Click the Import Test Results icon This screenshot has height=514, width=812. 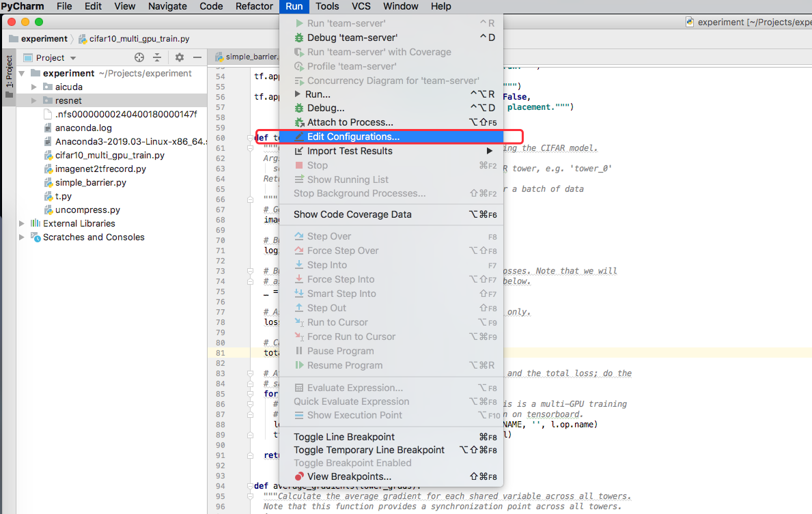click(298, 152)
